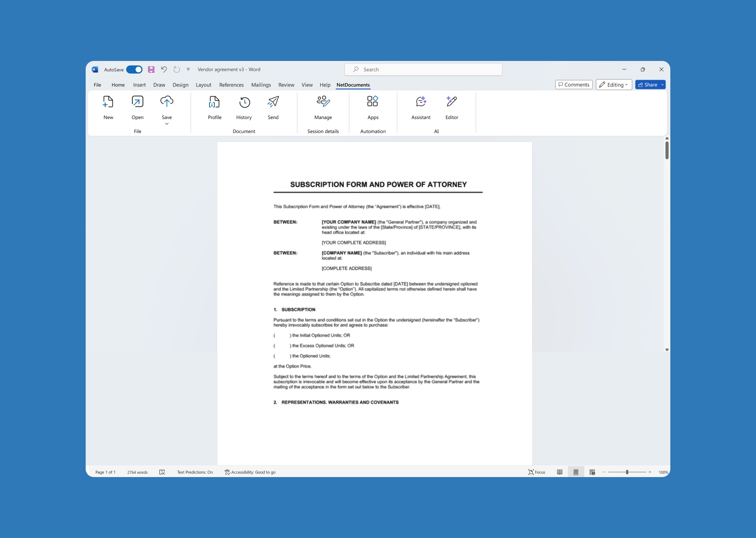Expand the Save dropdown arrow
This screenshot has height=538, width=756.
tap(167, 124)
